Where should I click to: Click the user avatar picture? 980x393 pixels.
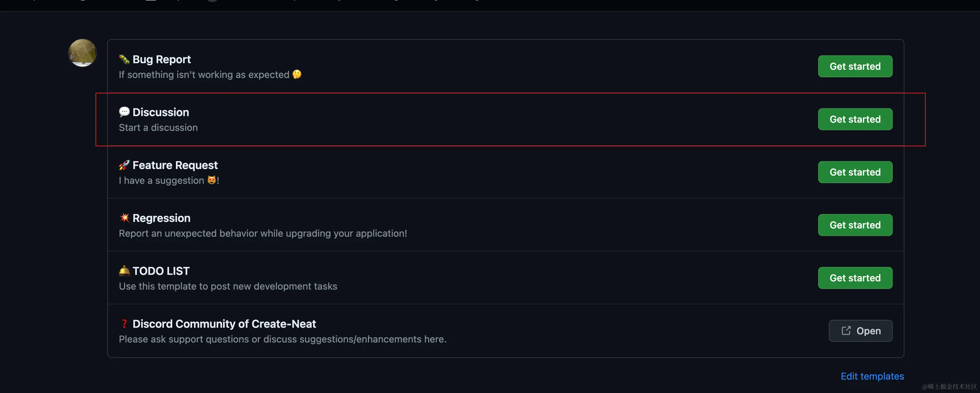click(x=82, y=53)
